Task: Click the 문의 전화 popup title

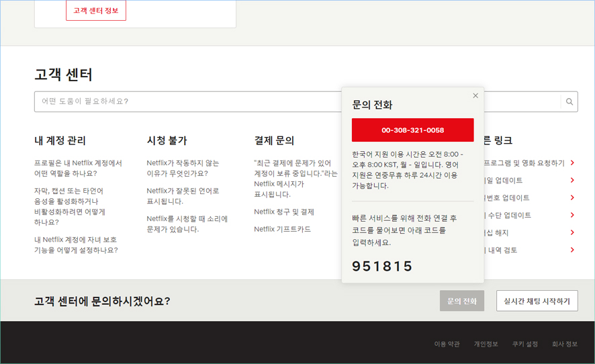Action: coord(372,105)
